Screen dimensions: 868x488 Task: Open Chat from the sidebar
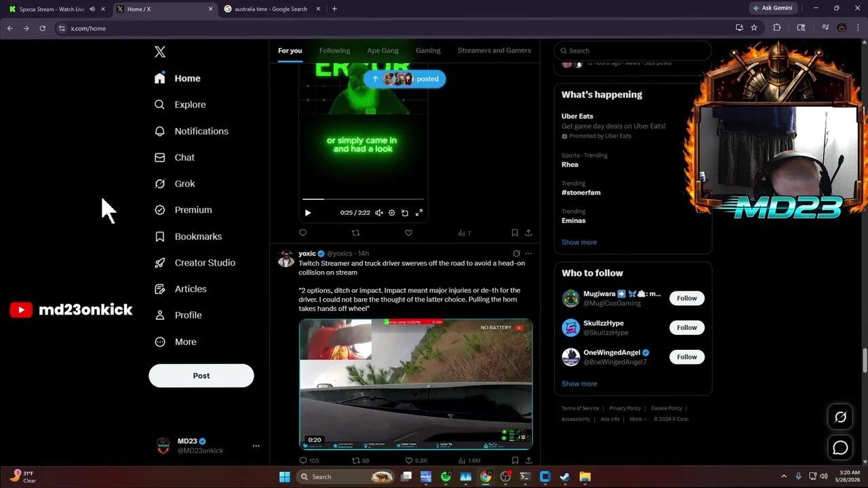[x=175, y=157]
